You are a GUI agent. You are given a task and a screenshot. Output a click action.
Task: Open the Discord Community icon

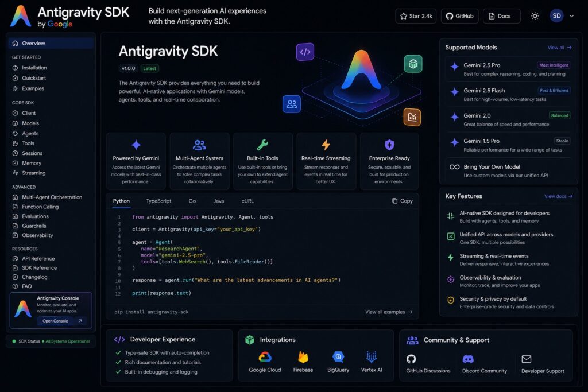(x=468, y=359)
